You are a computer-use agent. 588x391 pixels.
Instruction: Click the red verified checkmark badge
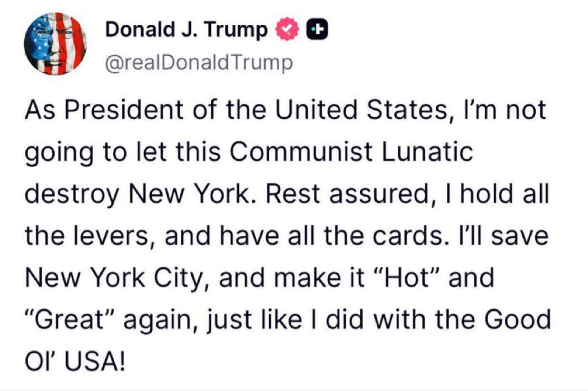tap(287, 31)
